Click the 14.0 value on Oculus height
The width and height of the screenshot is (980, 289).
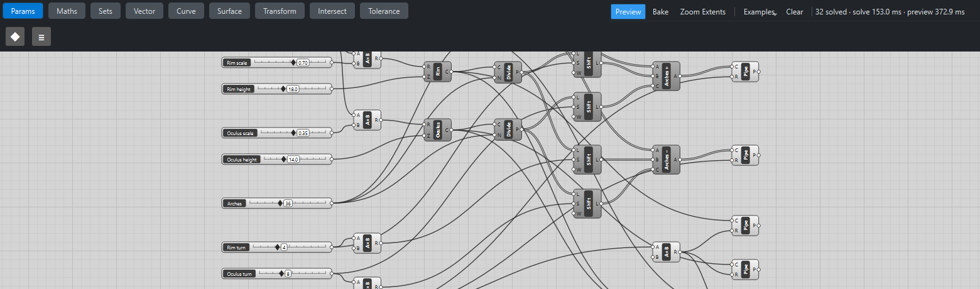293,160
